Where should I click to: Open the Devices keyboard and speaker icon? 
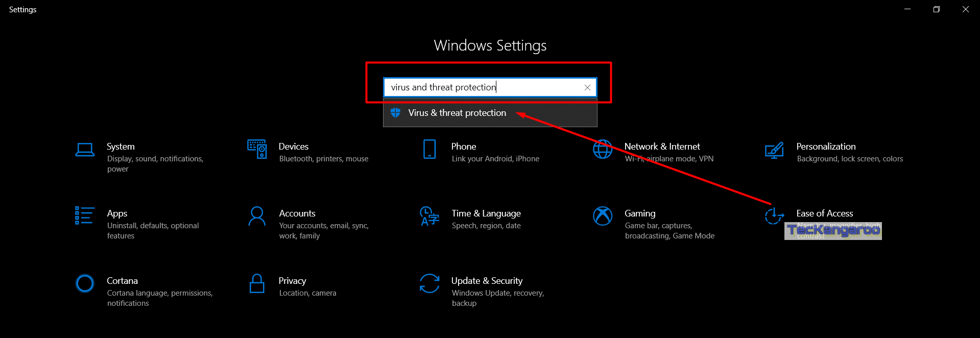[x=257, y=150]
